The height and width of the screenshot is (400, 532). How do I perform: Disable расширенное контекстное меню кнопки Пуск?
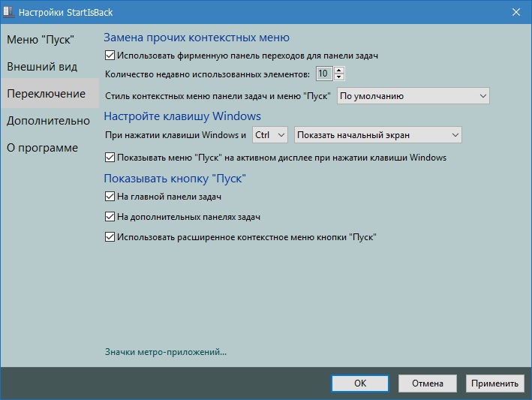(110, 237)
